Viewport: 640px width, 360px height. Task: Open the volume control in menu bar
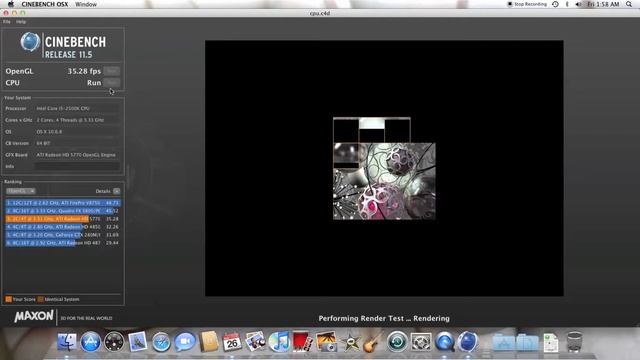click(x=578, y=4)
